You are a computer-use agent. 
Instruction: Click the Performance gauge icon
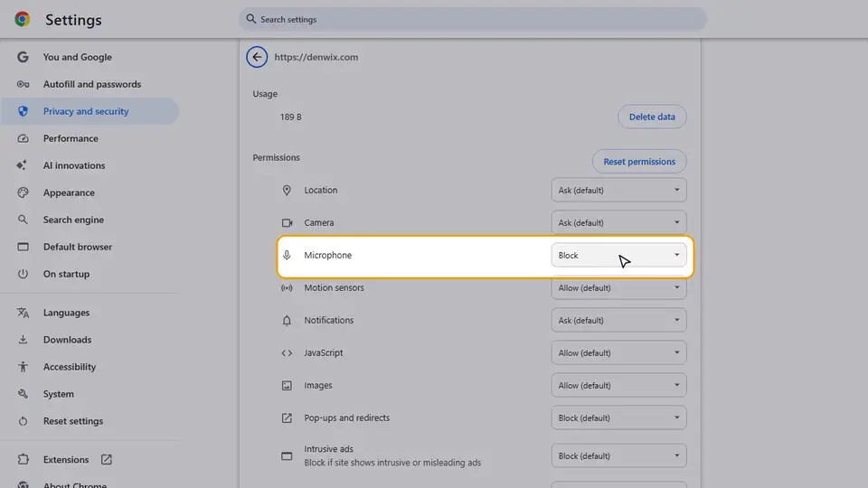pos(23,138)
